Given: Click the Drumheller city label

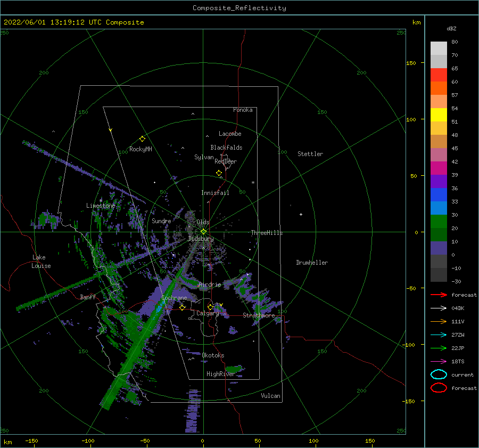Looking at the screenshot, I should [312, 263].
